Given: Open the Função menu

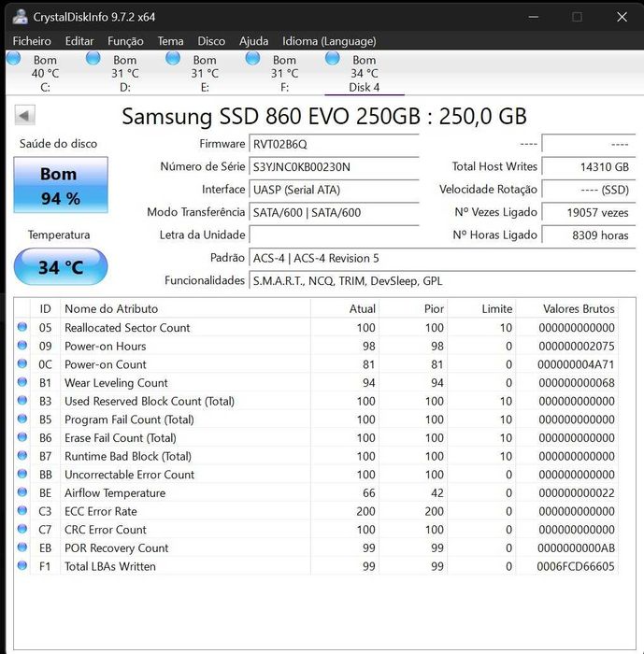Looking at the screenshot, I should 125,41.
